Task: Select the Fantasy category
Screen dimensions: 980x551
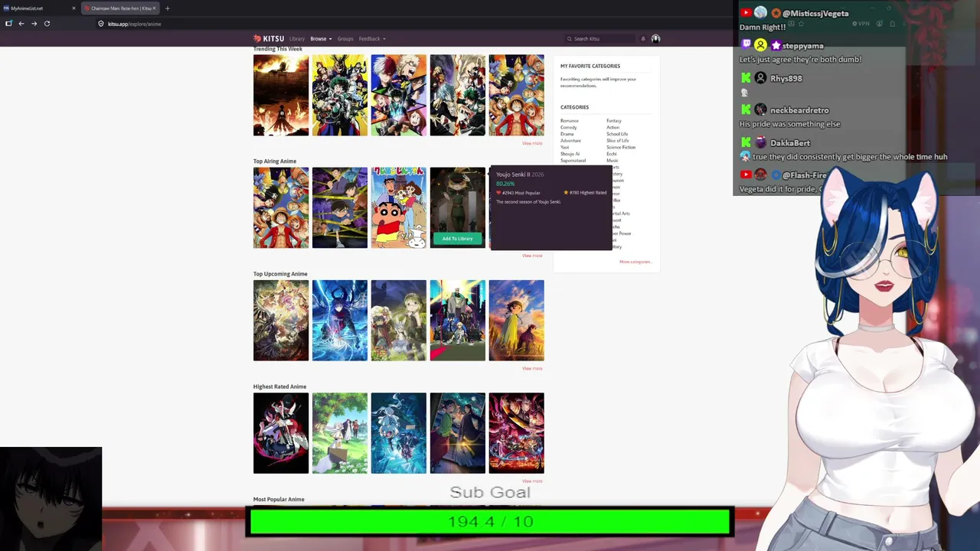Action: pos(614,121)
